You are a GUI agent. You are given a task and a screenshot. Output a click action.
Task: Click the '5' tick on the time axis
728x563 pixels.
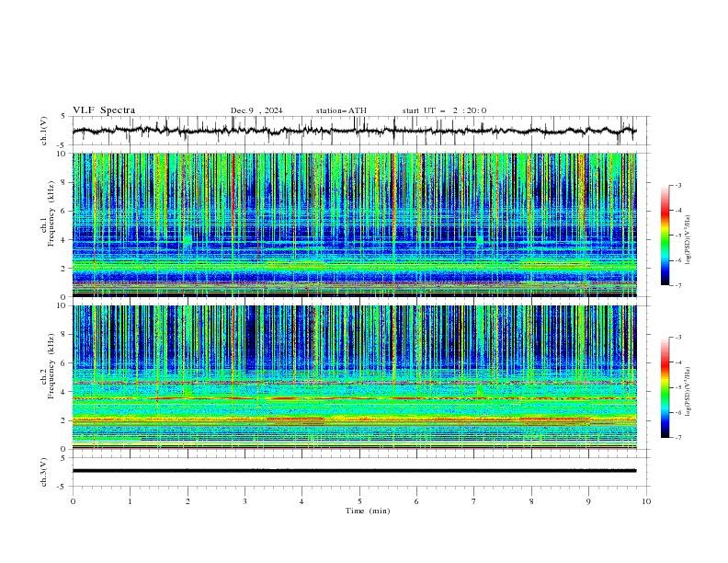tap(359, 501)
